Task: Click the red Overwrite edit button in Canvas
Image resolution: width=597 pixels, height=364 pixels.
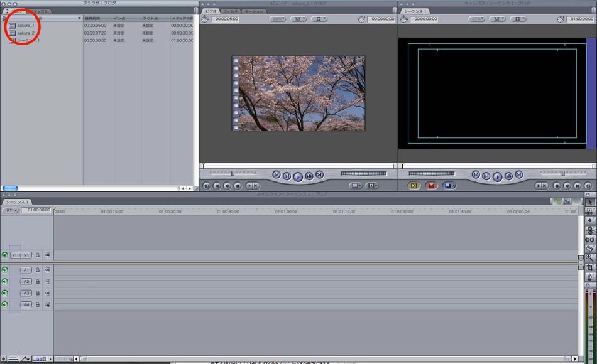Action: [x=431, y=186]
